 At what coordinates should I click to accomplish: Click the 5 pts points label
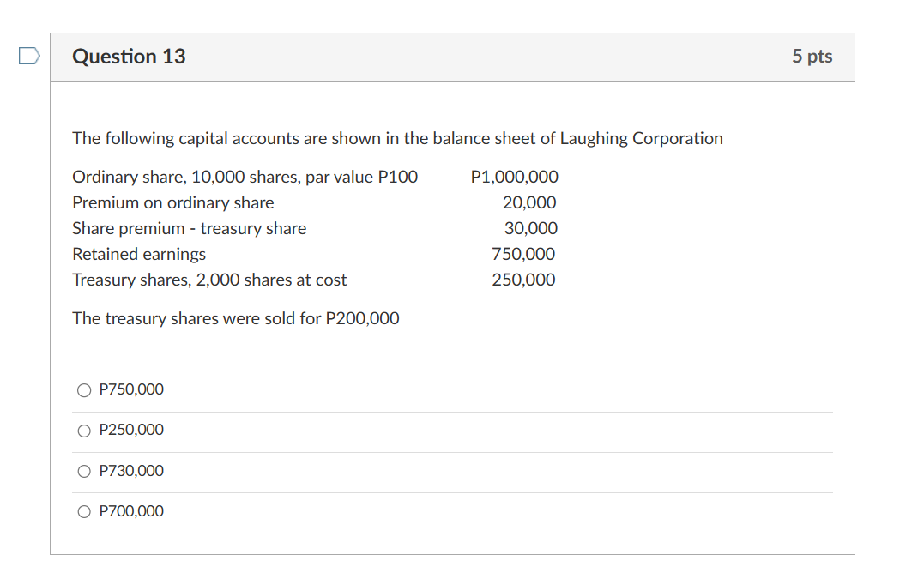[x=812, y=56]
